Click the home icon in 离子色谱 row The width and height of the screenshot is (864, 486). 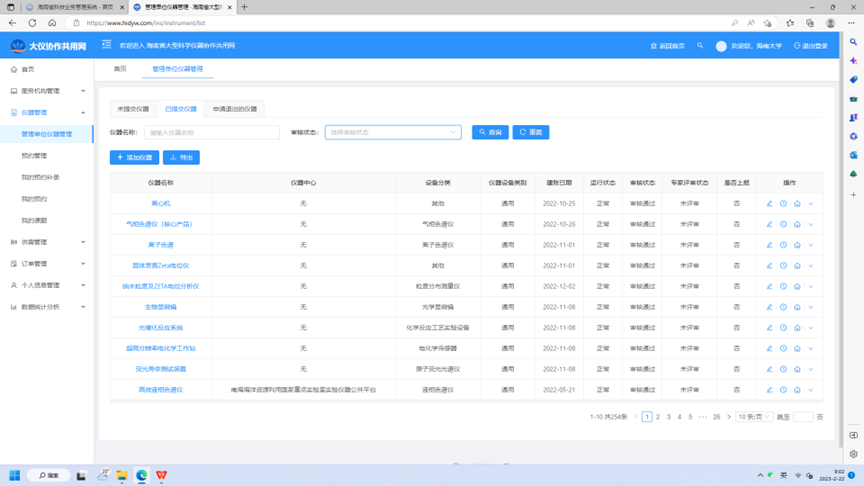(x=797, y=245)
